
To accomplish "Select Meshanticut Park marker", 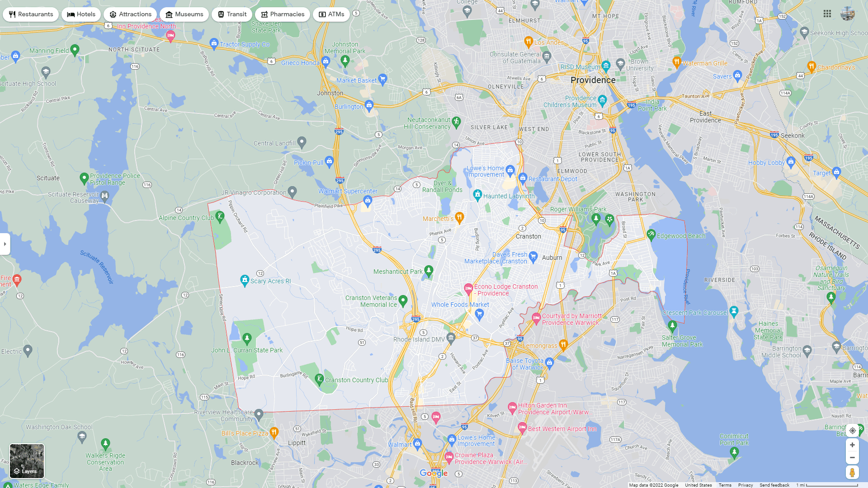I will point(429,271).
